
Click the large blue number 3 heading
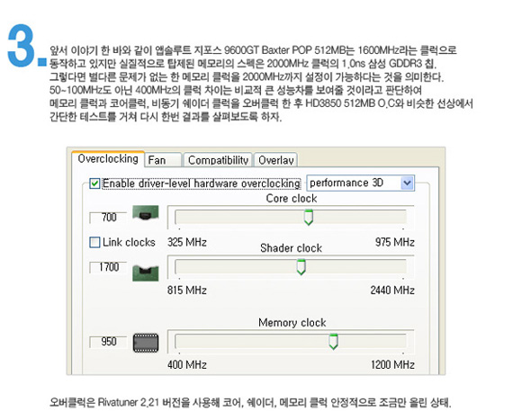[21, 46]
